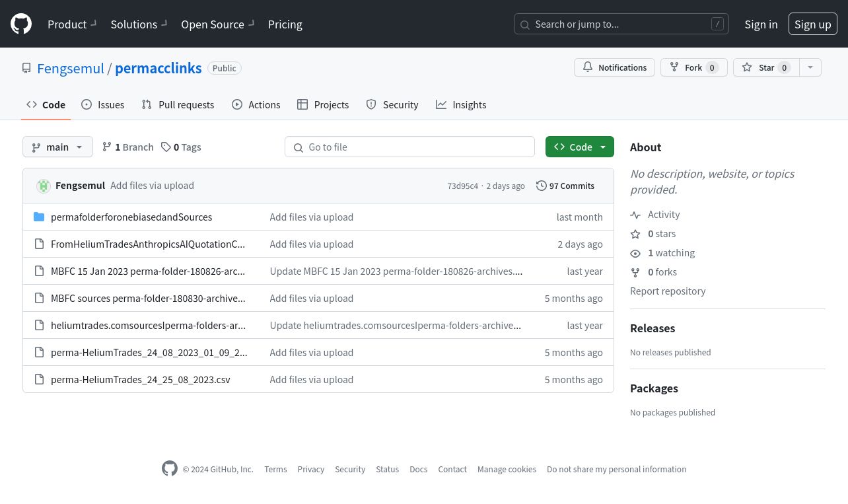Viewport: 848px width, 504px height.
Task: Open the Security tab
Action: 392,104
